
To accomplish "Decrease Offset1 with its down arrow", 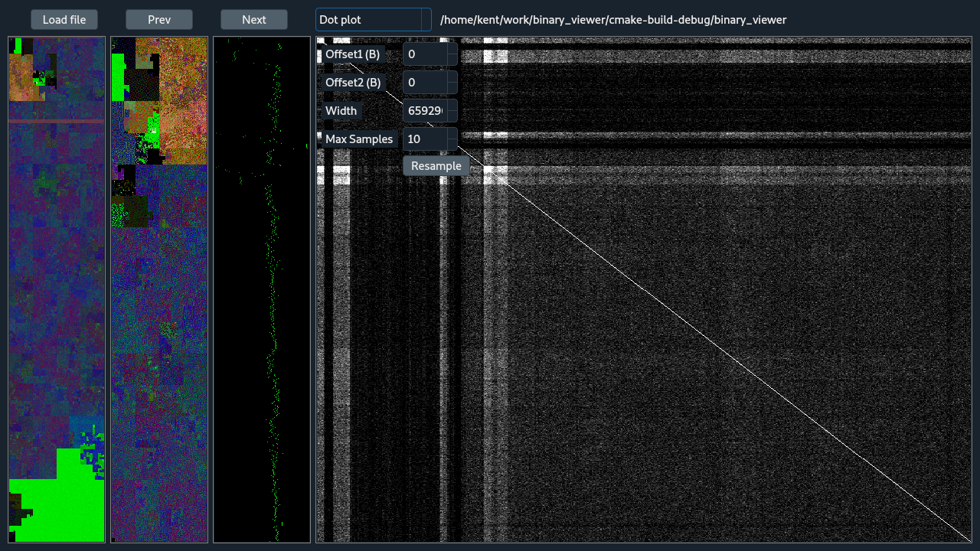I will pos(452,60).
